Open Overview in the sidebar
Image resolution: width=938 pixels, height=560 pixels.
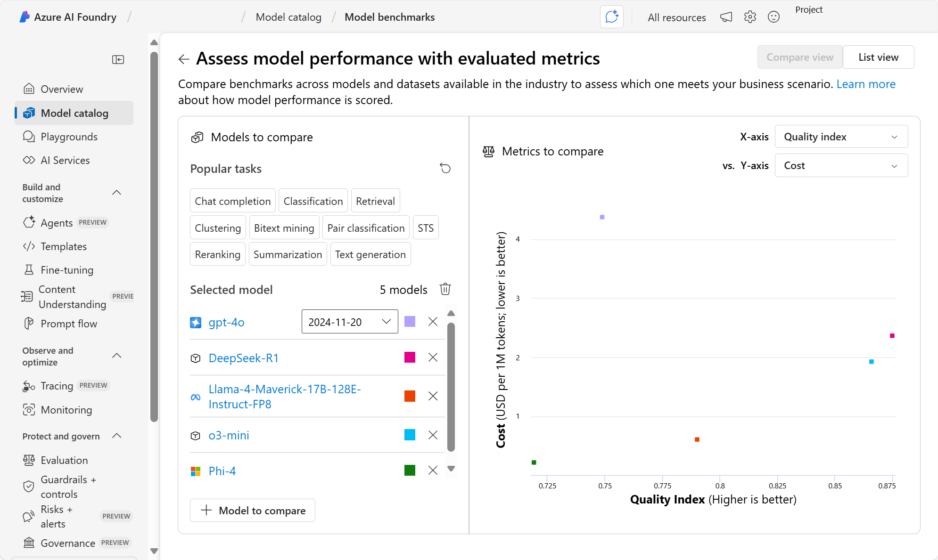(x=74, y=89)
